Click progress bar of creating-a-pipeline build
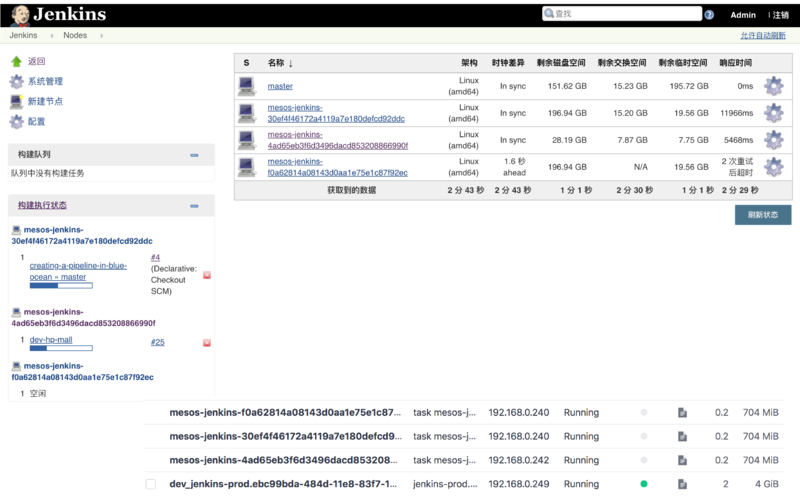800x502 pixels. (x=61, y=286)
